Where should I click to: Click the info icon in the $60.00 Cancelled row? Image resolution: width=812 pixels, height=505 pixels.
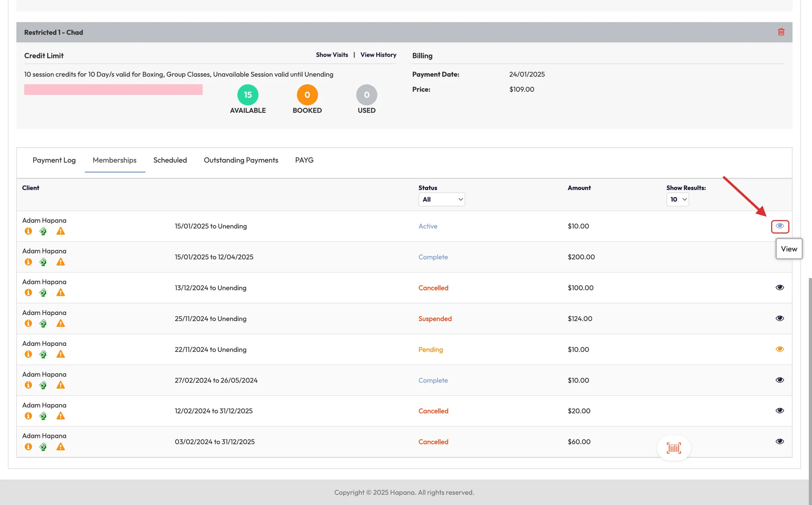[x=28, y=447]
